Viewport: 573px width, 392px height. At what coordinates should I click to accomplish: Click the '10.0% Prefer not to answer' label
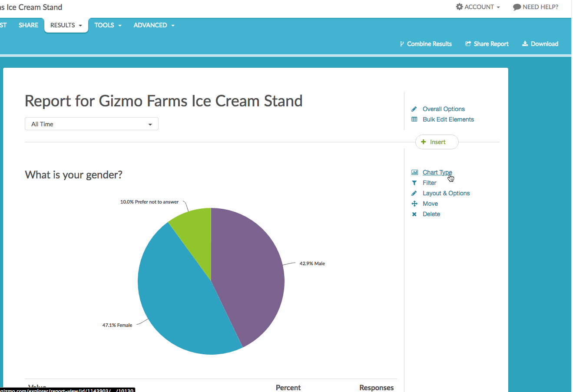(x=149, y=202)
